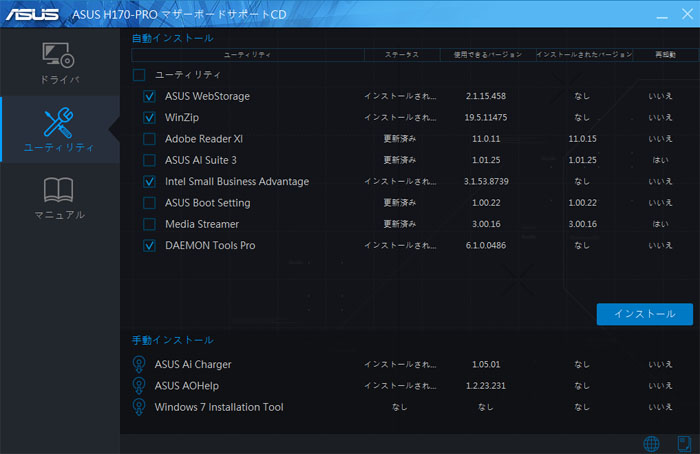Click the ユーティリティ column header
Screen dimensions: 700x454
click(248, 54)
